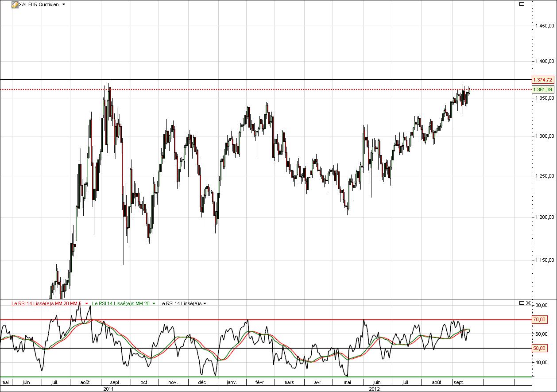
Task: Click the gold bar icon beside XAUEUR
Action: [15, 4]
